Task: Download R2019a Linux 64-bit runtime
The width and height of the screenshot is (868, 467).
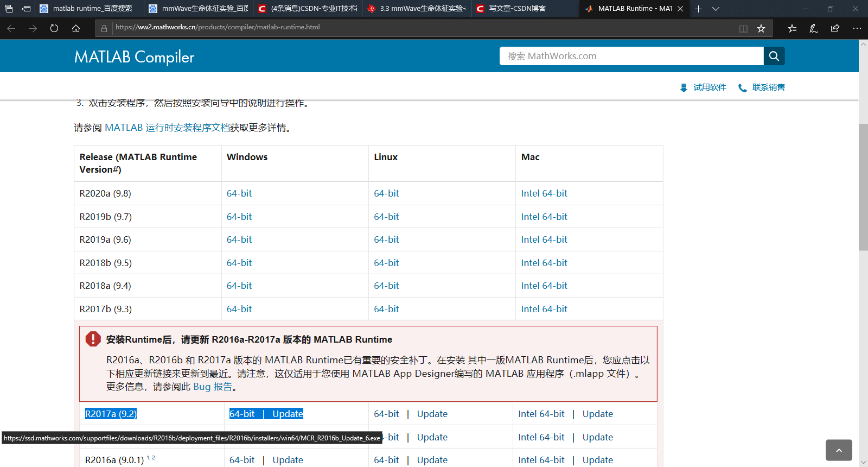Action: (x=386, y=239)
